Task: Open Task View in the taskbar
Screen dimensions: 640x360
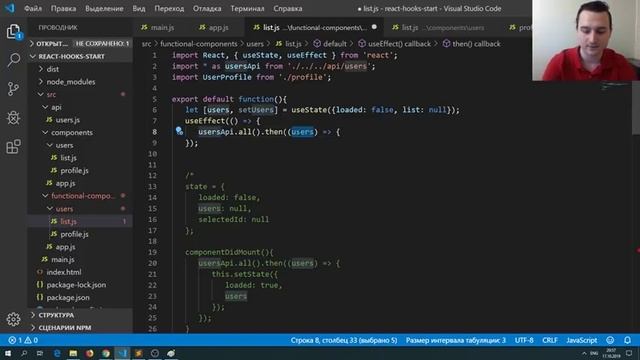Action: coord(40,353)
